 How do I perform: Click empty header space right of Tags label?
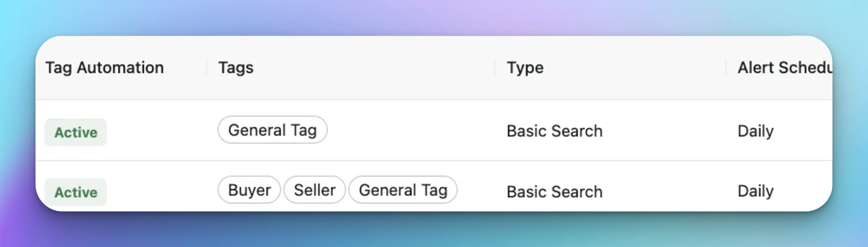tap(373, 68)
